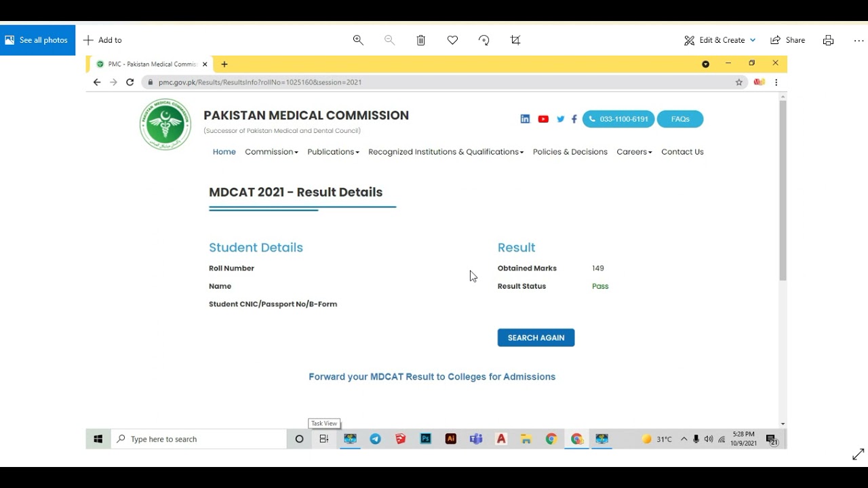
Task: Open PMC Facebook page icon
Action: 574,119
